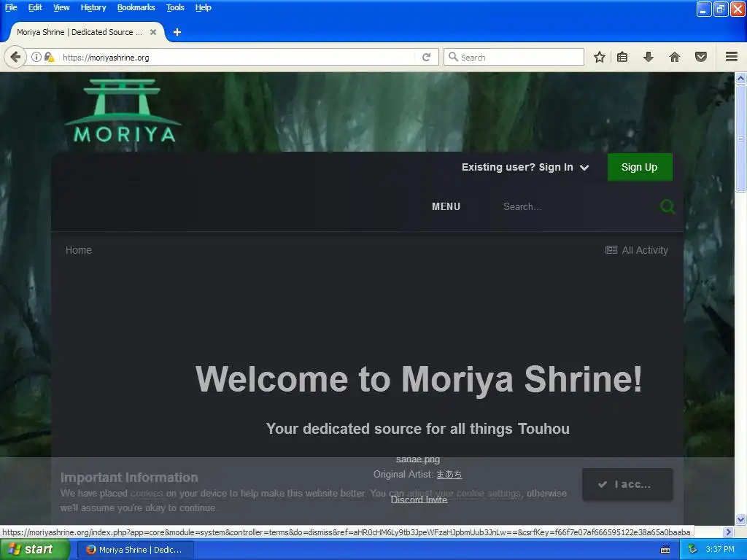Go to the Firefox home page icon
This screenshot has width=747, height=560.
[675, 57]
